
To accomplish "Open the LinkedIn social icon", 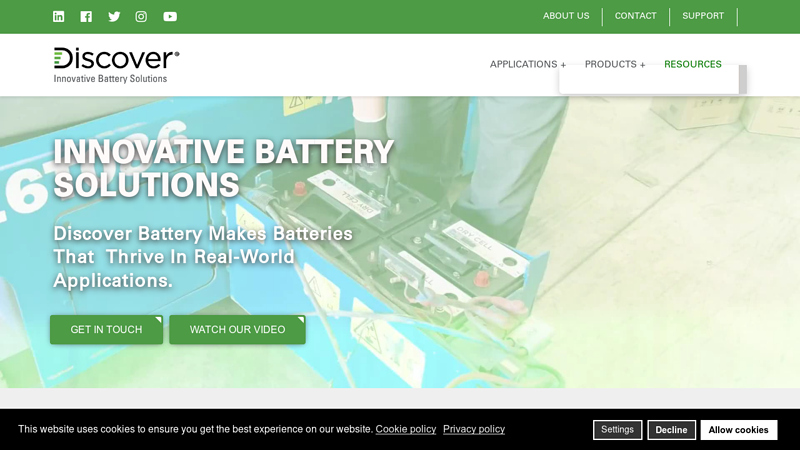I will pos(59,16).
